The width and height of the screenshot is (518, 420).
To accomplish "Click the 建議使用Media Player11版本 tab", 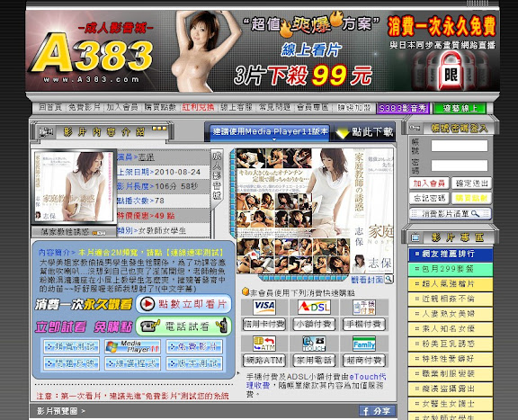I will coord(270,131).
